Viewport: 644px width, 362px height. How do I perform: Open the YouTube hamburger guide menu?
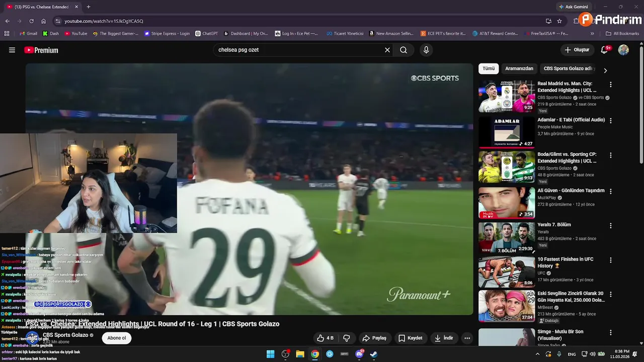12,50
